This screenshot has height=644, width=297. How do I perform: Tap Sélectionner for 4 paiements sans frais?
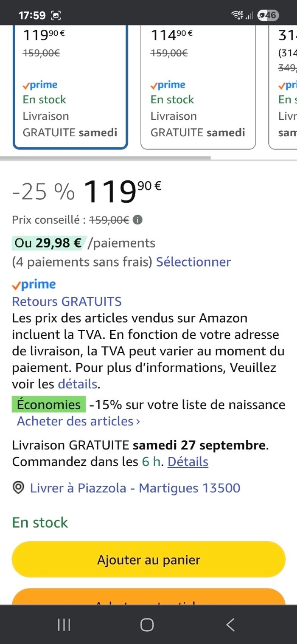tap(193, 262)
